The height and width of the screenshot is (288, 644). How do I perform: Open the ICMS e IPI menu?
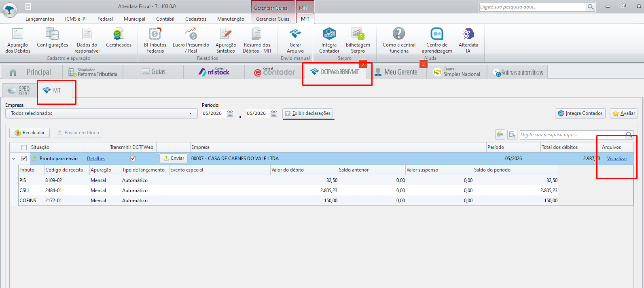coord(76,19)
